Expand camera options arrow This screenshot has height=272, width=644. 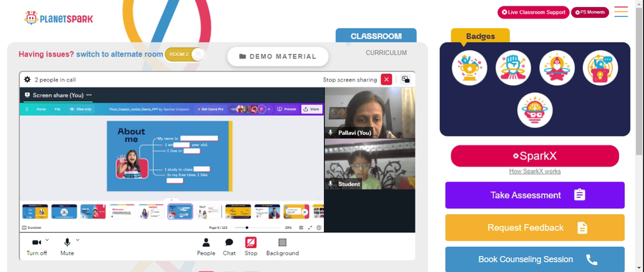click(x=47, y=240)
